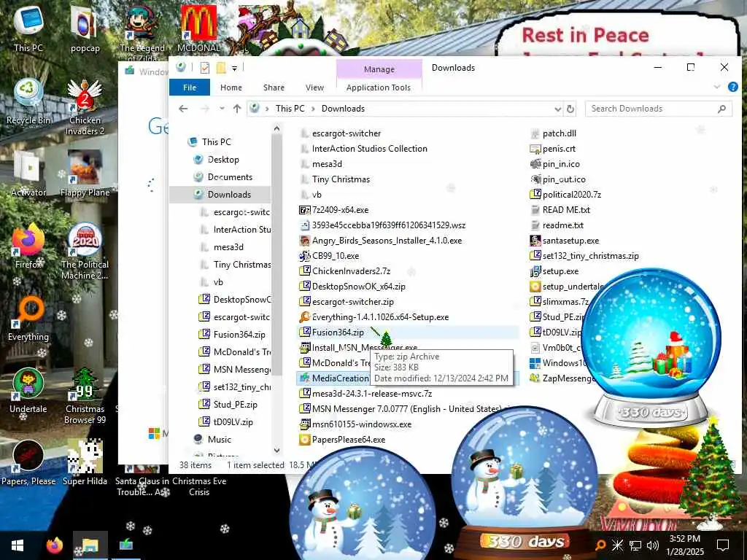Open the This PC desktop icon
The width and height of the screenshot is (747, 560).
pos(28,27)
